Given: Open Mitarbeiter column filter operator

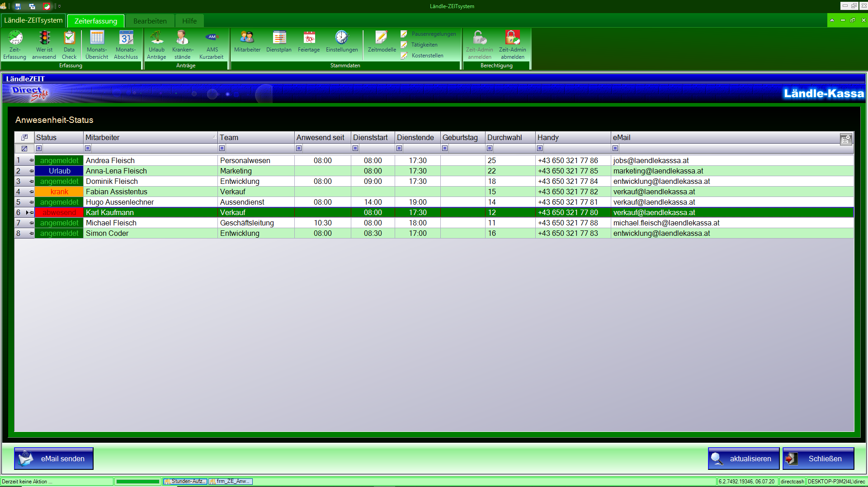Looking at the screenshot, I should pos(88,148).
